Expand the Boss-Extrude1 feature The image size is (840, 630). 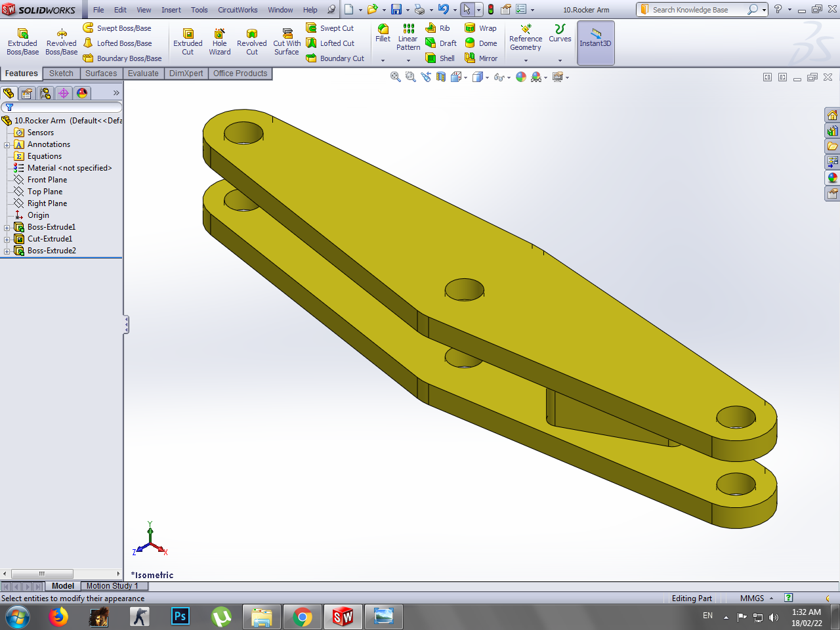(7, 228)
